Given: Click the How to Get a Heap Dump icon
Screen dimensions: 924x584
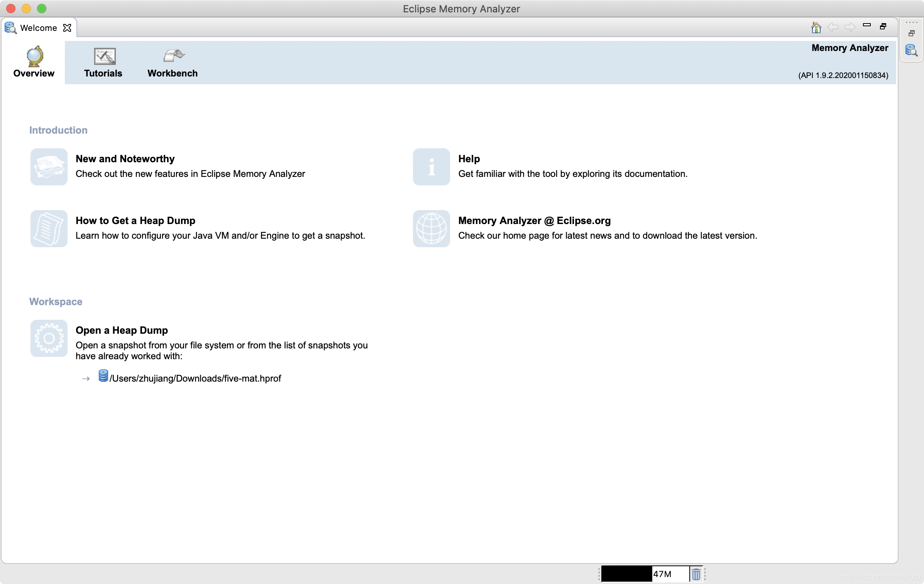Looking at the screenshot, I should point(49,229).
